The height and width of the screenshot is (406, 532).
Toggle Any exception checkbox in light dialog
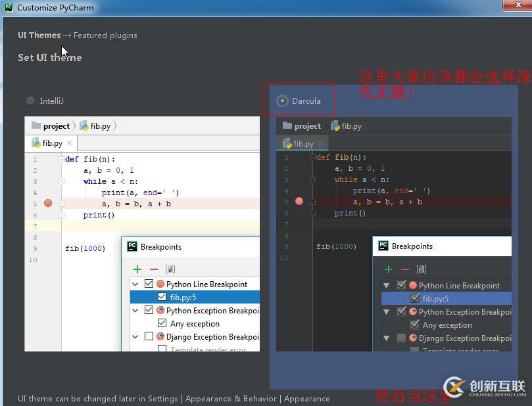coord(162,323)
